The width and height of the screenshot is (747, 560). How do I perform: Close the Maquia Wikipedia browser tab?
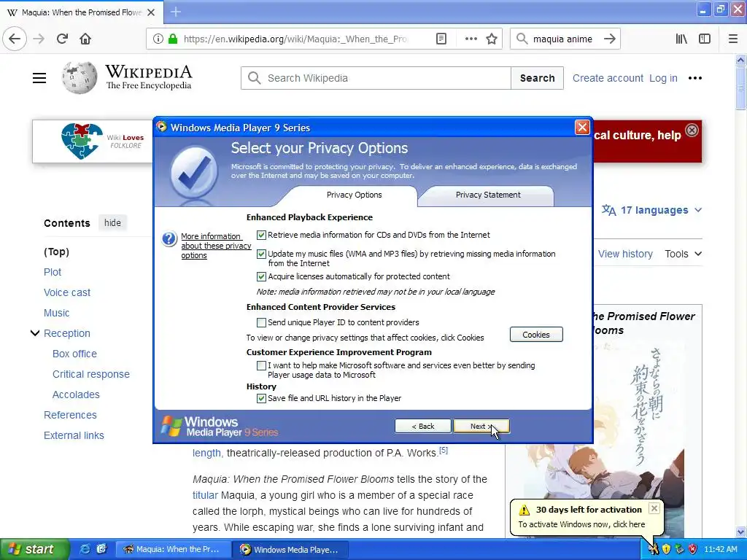pyautogui.click(x=151, y=12)
